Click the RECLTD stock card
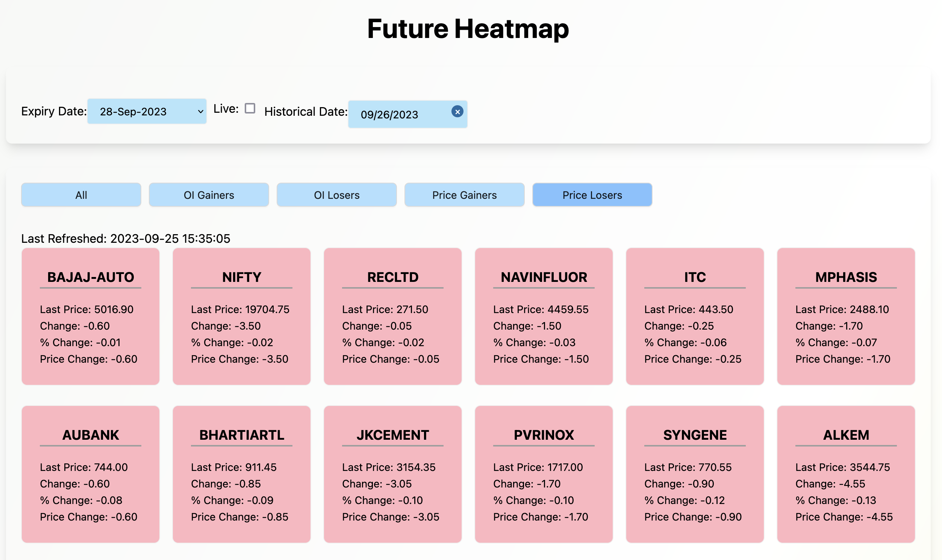This screenshot has height=560, width=942. pos(392,317)
